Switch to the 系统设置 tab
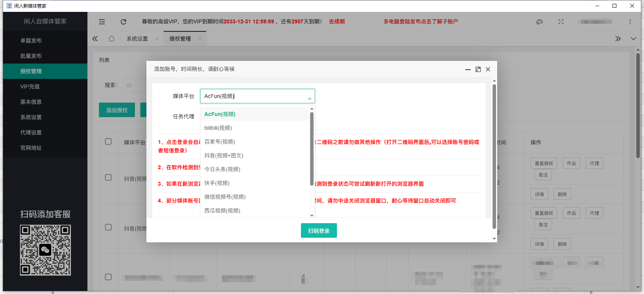Screen dimensions: 644x294 (x=137, y=39)
